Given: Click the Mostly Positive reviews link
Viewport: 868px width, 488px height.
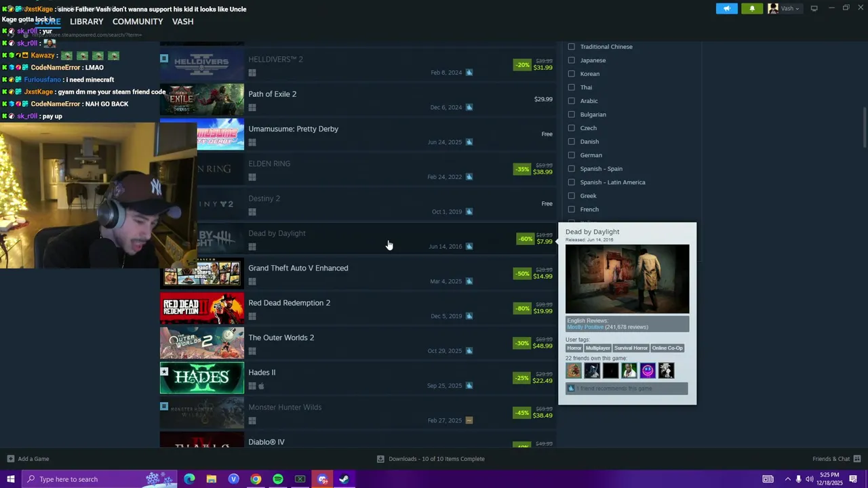Looking at the screenshot, I should click(x=585, y=327).
